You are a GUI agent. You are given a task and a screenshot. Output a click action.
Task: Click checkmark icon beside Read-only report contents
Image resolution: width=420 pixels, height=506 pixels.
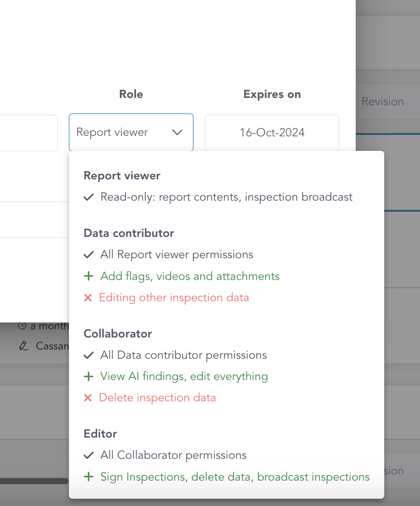89,197
